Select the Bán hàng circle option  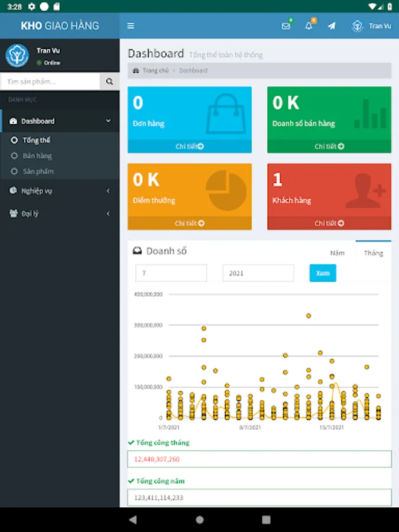click(x=14, y=155)
